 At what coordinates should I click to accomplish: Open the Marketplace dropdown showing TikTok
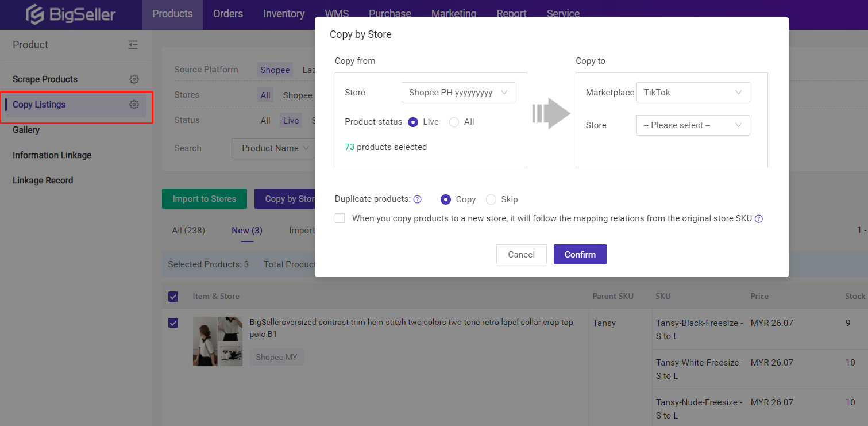pos(693,92)
